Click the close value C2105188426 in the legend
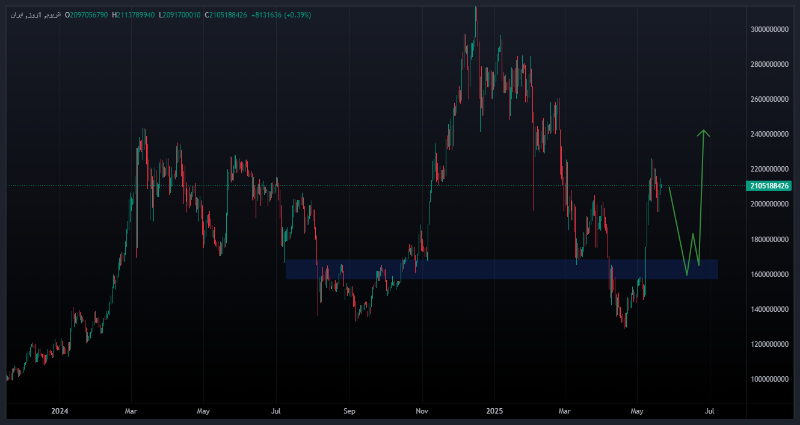 tap(226, 15)
